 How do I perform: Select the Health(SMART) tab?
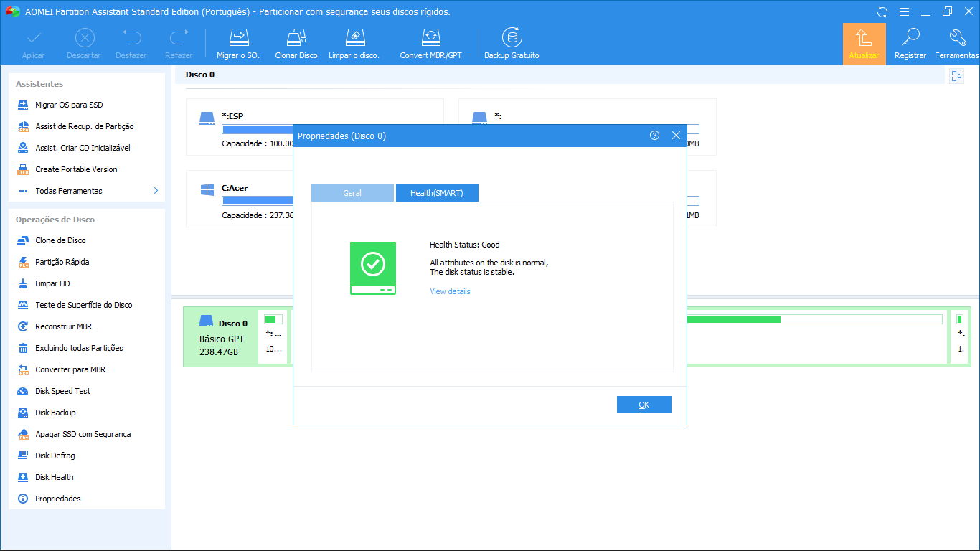coord(436,193)
